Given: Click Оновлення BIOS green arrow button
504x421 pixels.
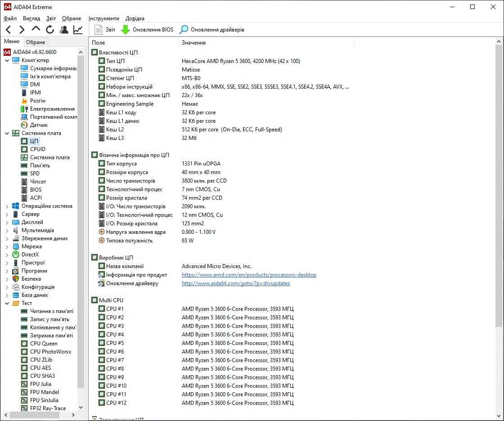Looking at the screenshot, I should (x=147, y=30).
